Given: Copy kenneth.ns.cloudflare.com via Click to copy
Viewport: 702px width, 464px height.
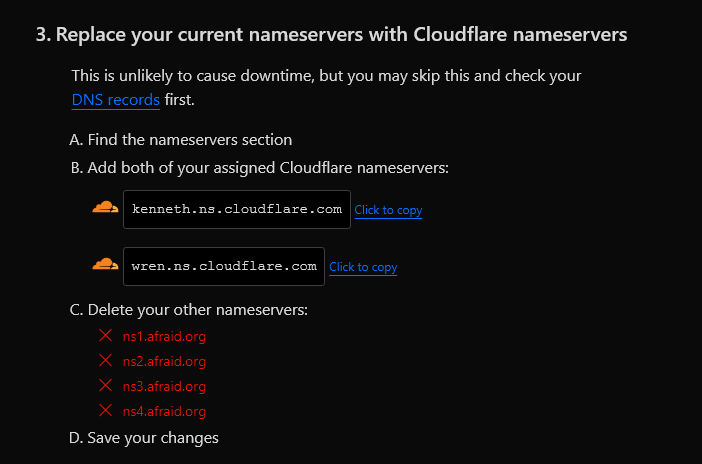Looking at the screenshot, I should point(388,210).
